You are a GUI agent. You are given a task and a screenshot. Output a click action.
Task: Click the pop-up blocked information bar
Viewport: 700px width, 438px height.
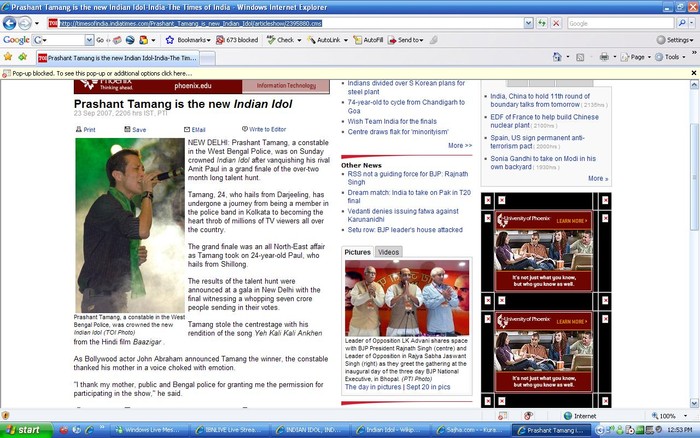tap(100, 73)
